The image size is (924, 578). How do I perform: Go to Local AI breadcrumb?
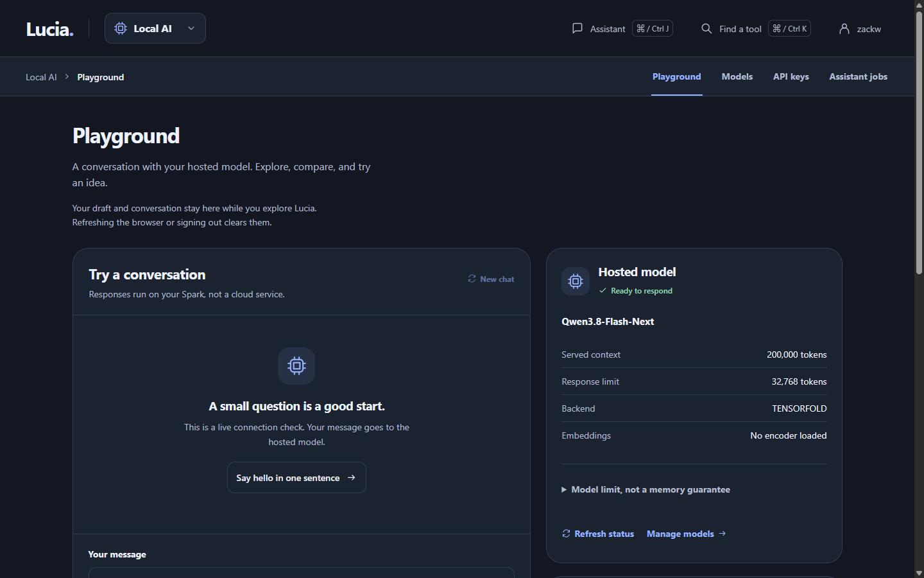[x=41, y=77]
